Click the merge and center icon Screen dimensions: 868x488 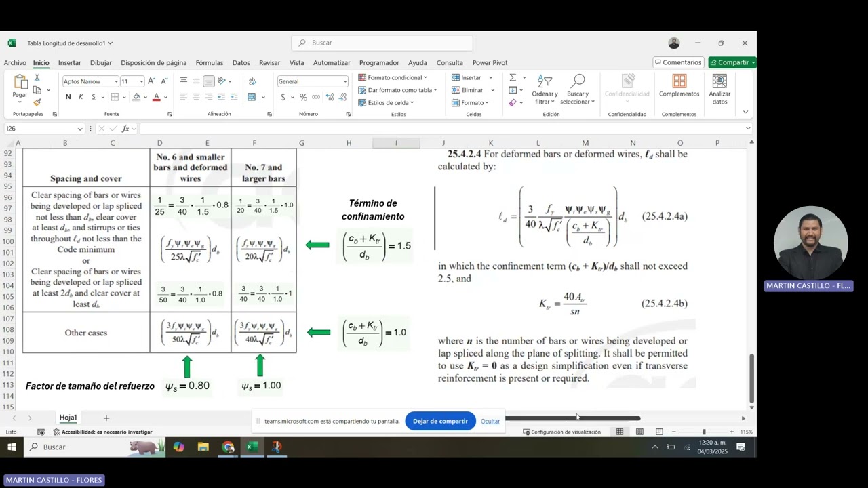point(252,97)
